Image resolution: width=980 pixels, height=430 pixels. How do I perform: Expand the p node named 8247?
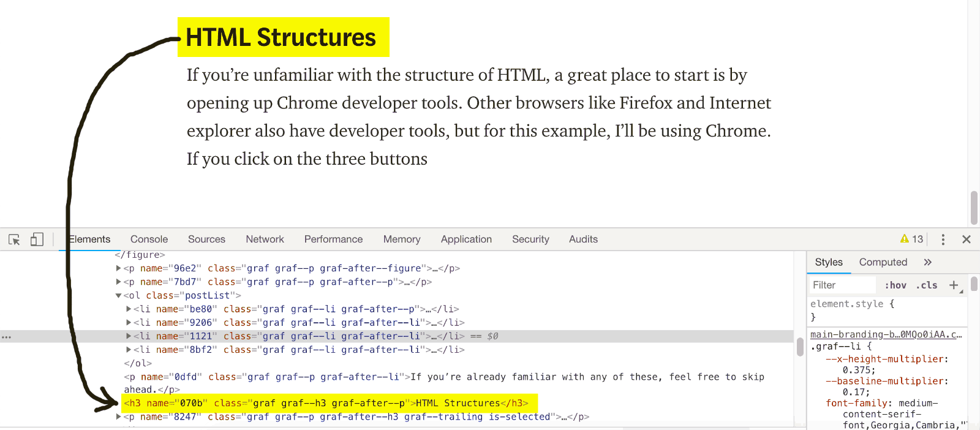pyautogui.click(x=118, y=417)
